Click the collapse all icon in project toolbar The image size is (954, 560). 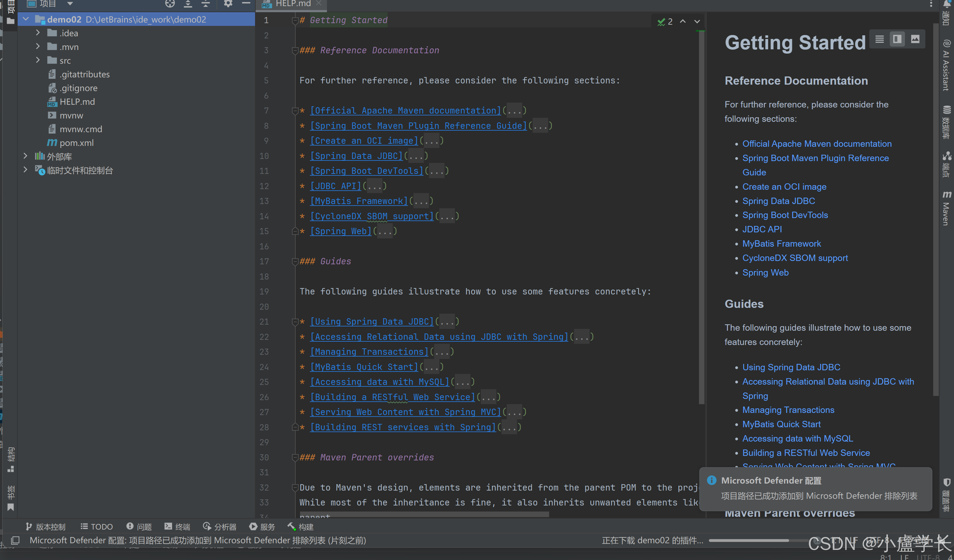pos(206,4)
